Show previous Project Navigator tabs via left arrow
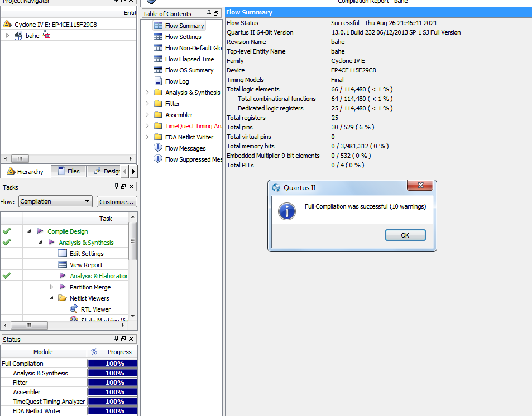The width and height of the screenshot is (532, 416). (x=125, y=171)
